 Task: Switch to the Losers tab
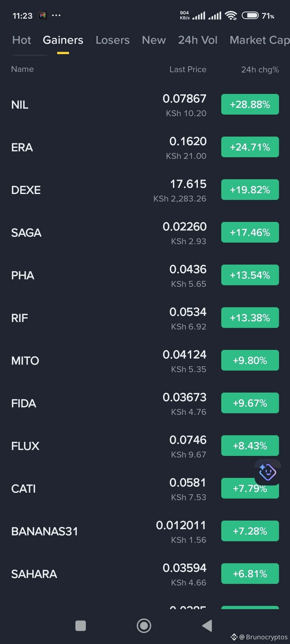click(x=113, y=40)
